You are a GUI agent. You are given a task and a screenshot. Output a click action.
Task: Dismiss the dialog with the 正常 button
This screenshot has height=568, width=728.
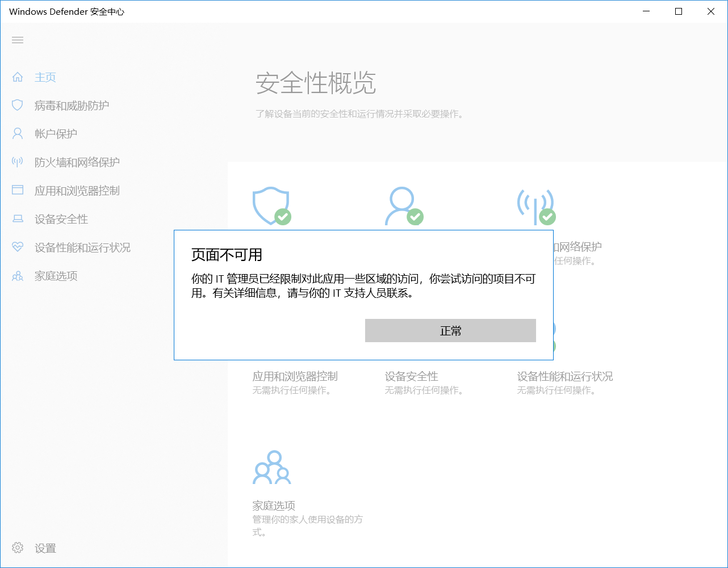[450, 330]
